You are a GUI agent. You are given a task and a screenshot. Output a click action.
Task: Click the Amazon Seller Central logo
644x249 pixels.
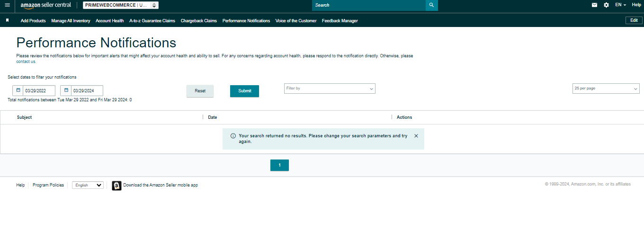point(45,5)
